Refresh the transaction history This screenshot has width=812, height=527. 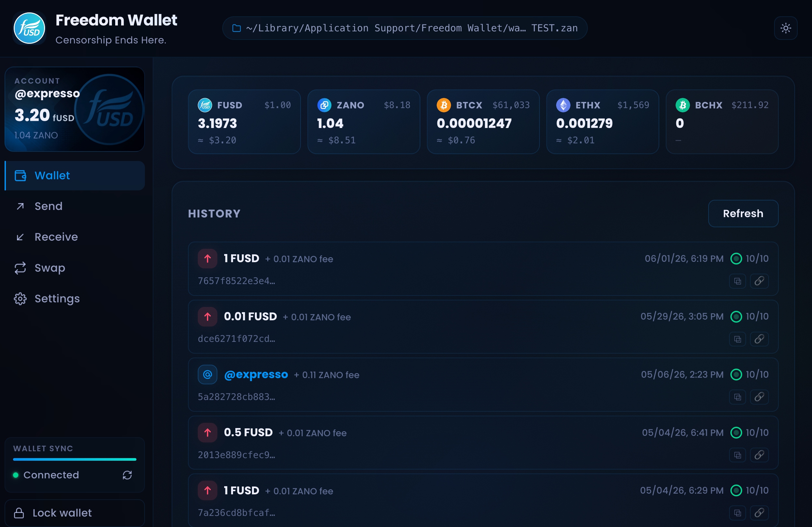(x=743, y=214)
